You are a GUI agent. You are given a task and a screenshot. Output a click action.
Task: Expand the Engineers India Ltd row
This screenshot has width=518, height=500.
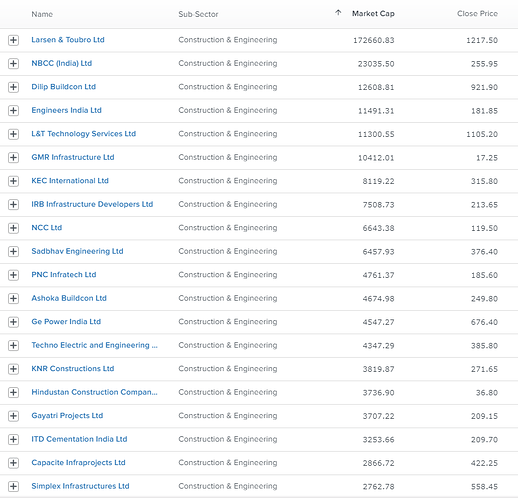point(13,111)
